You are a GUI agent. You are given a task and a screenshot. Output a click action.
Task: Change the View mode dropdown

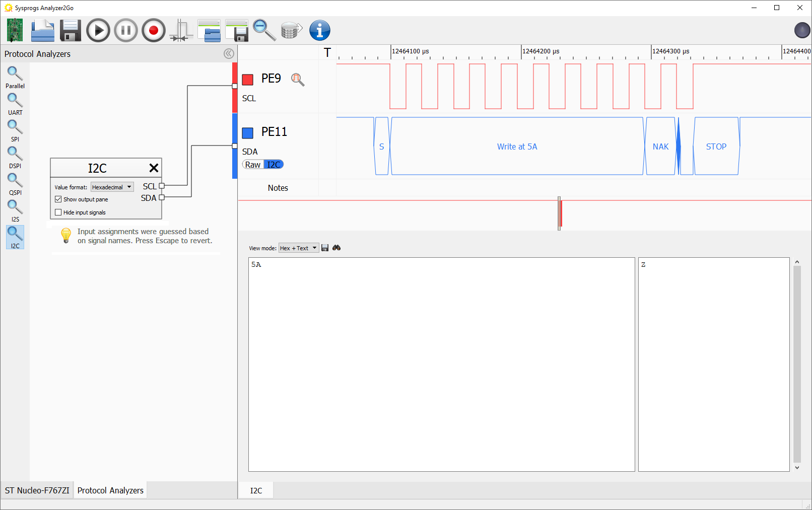coord(298,248)
